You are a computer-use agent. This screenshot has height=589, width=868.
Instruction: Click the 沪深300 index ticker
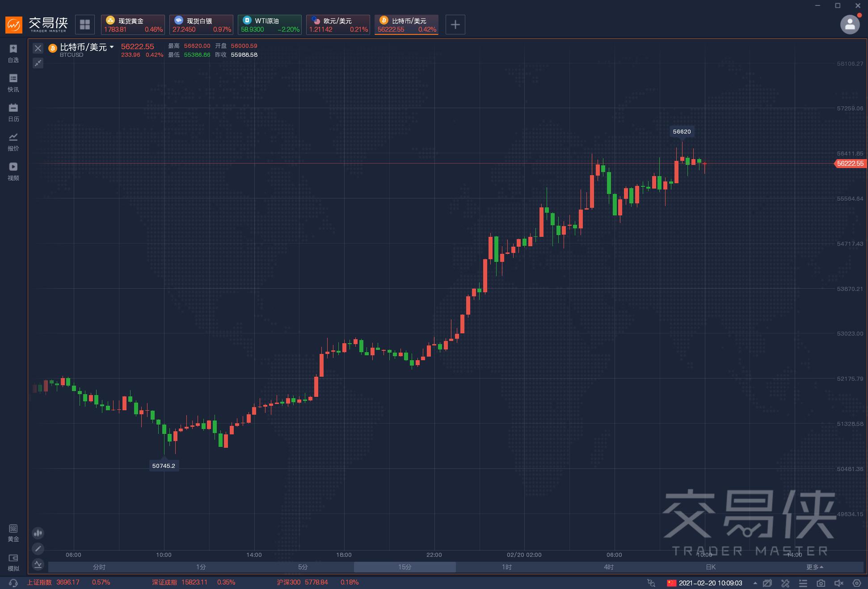[318, 582]
